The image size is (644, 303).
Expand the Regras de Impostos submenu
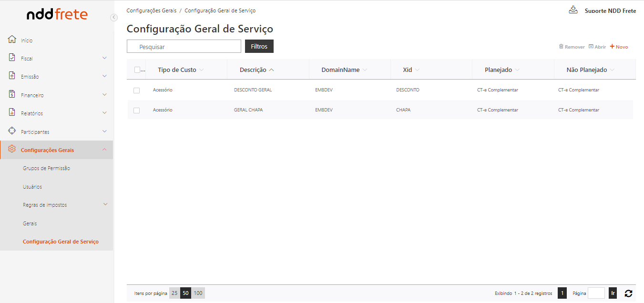tap(105, 204)
